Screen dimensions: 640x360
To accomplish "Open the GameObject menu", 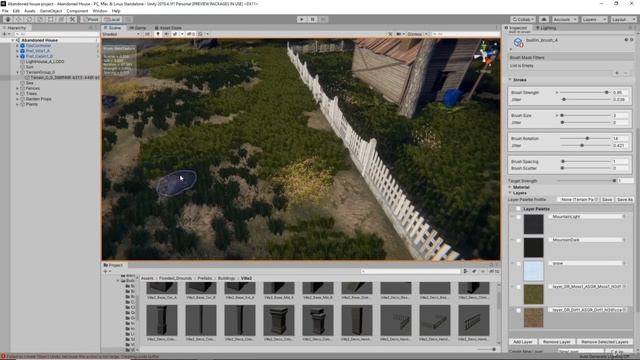I will [51, 11].
